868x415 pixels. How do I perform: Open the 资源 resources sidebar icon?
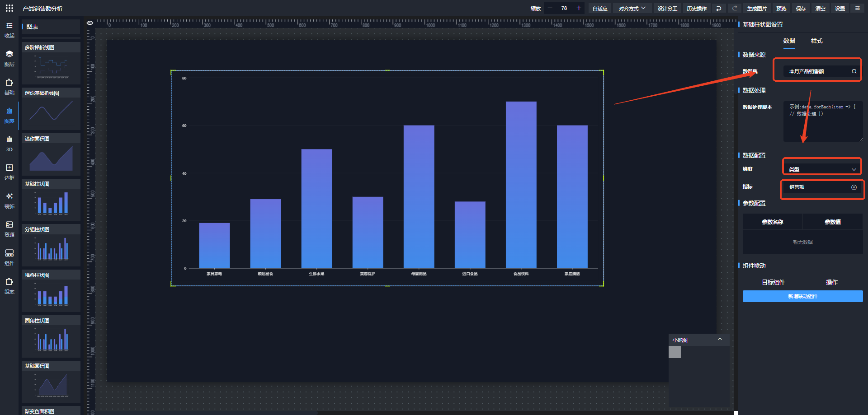click(x=9, y=229)
